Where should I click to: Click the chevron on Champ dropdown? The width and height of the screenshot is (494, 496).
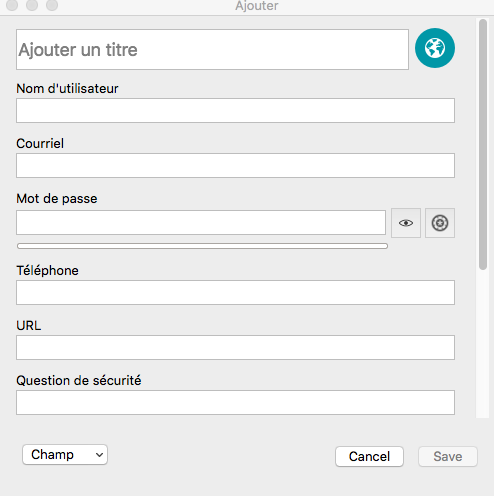pos(99,455)
